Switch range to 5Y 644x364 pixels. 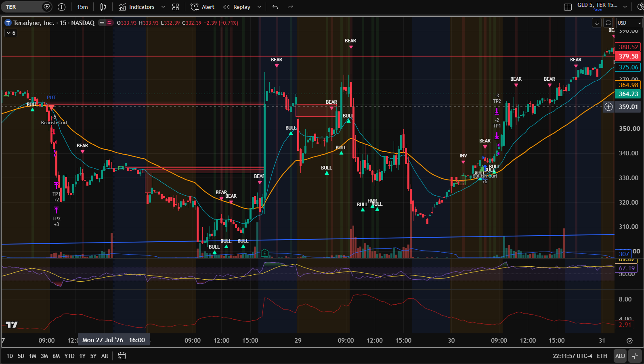[93, 356]
